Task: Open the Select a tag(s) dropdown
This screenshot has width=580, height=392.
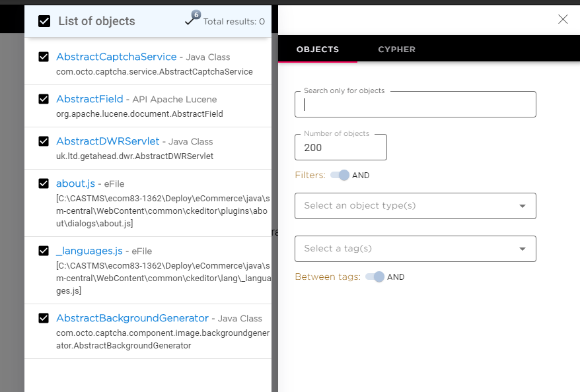Action: click(x=415, y=249)
